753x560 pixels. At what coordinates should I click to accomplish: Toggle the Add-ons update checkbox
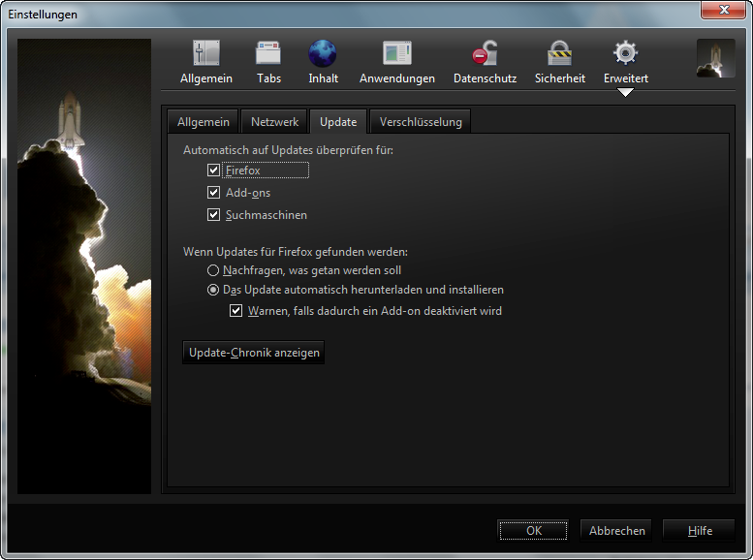click(x=214, y=193)
